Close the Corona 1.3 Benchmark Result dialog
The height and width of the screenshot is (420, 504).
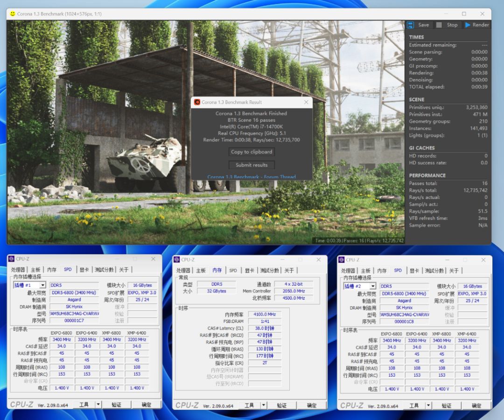coord(306,102)
